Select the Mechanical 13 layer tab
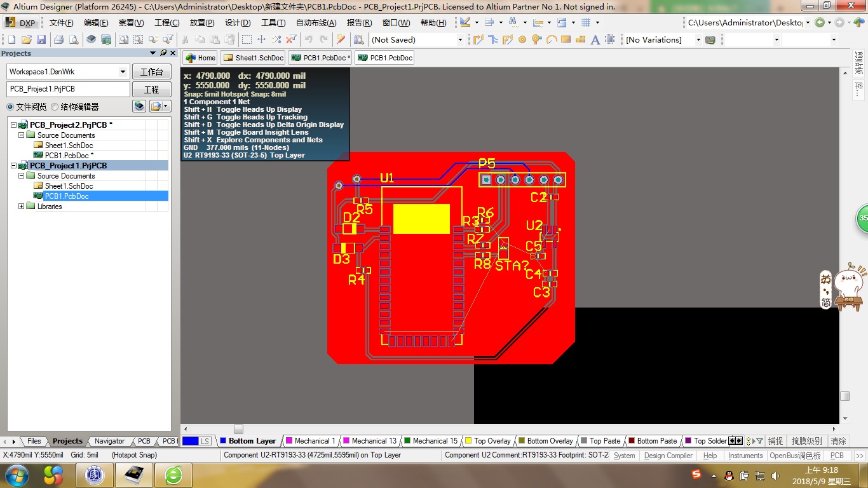This screenshot has width=868, height=488. click(370, 441)
